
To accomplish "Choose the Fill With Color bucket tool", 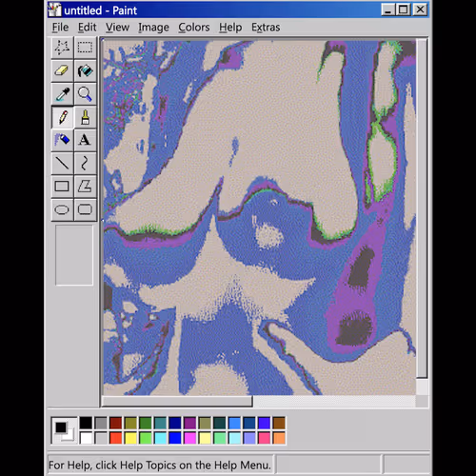I will click(85, 70).
